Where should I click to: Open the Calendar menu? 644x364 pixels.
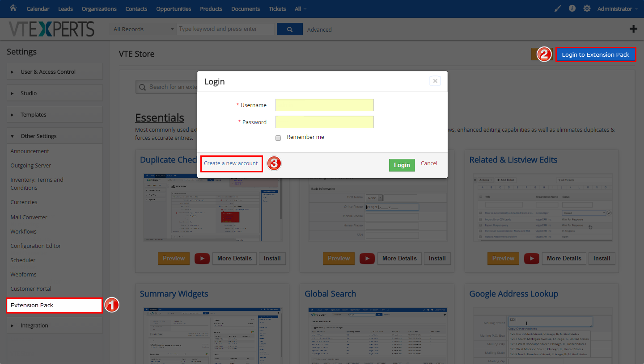[x=38, y=8]
